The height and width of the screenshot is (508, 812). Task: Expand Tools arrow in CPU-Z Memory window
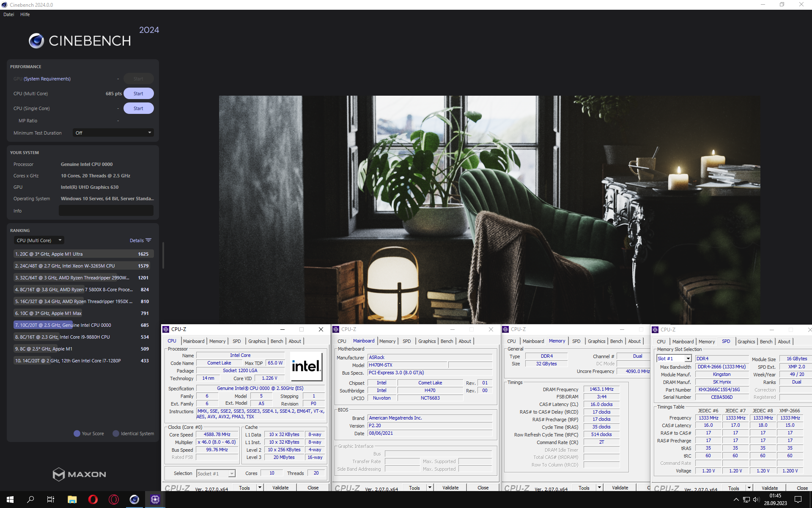coord(599,488)
